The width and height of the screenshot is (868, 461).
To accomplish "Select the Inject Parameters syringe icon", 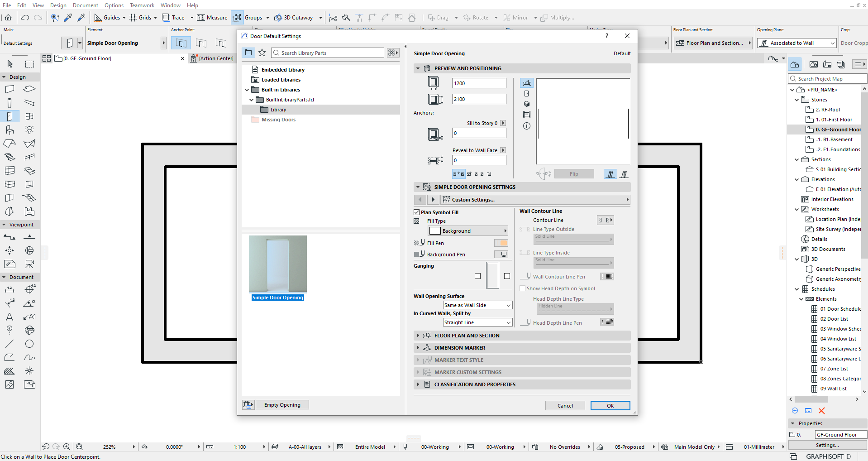I will tap(81, 18).
